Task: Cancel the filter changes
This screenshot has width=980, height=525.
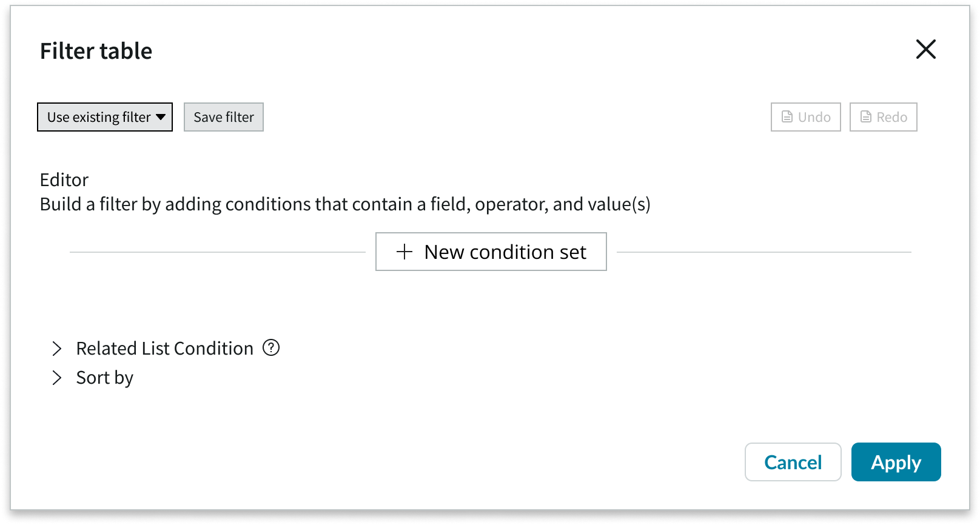Action: point(793,462)
